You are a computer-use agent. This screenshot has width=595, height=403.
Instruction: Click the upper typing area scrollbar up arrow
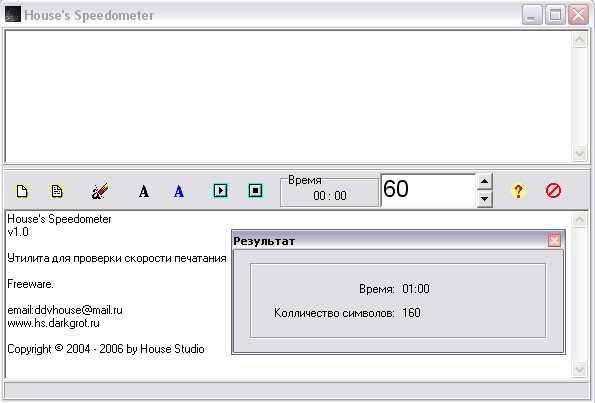click(x=580, y=39)
